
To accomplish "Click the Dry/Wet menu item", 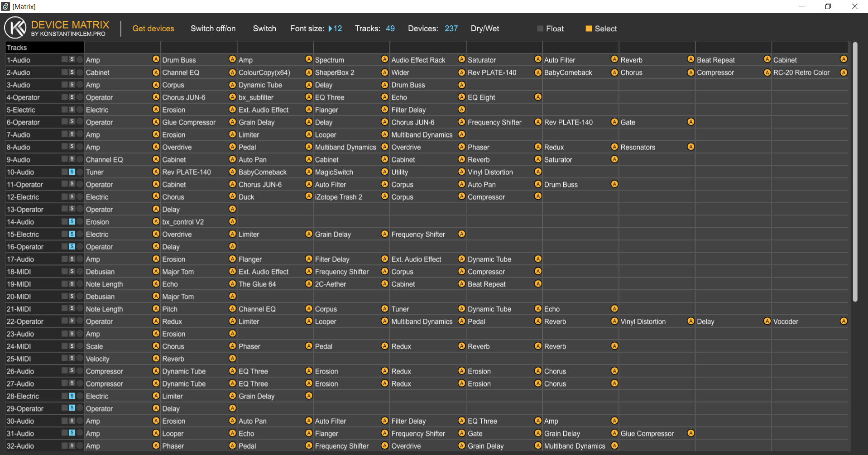I will pos(484,29).
